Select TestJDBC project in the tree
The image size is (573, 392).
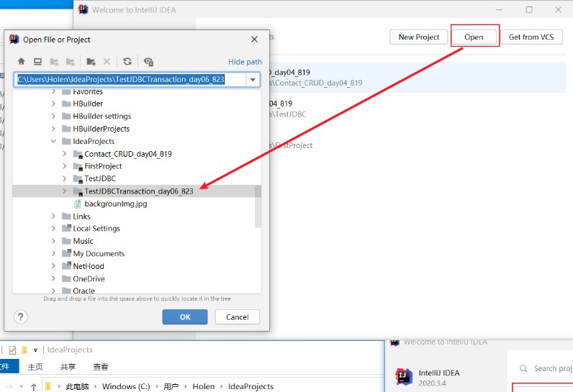pos(100,178)
